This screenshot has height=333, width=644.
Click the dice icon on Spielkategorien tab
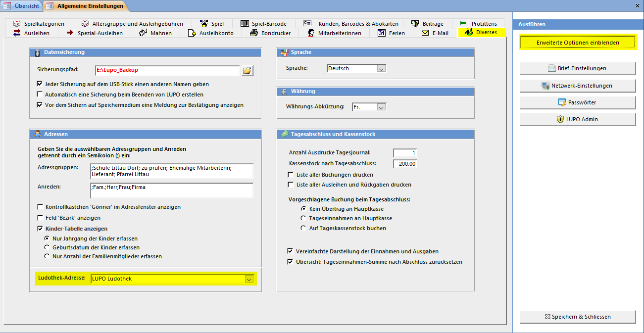17,23
